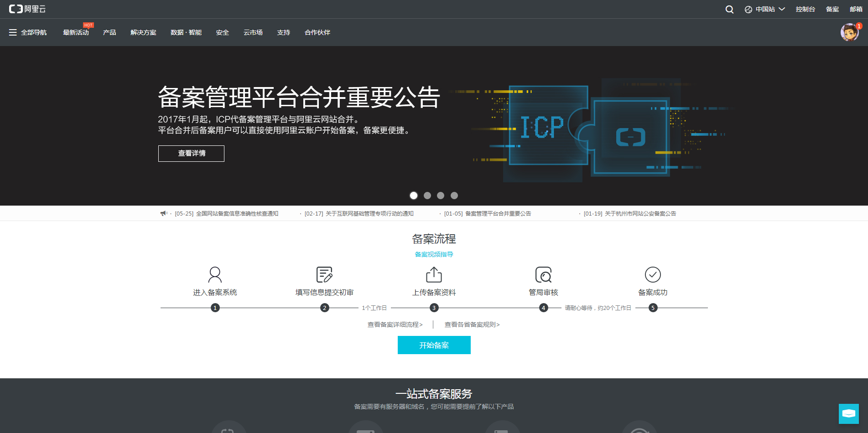The height and width of the screenshot is (433, 868).
Task: Select the third banner carousel dot
Action: coord(441,196)
